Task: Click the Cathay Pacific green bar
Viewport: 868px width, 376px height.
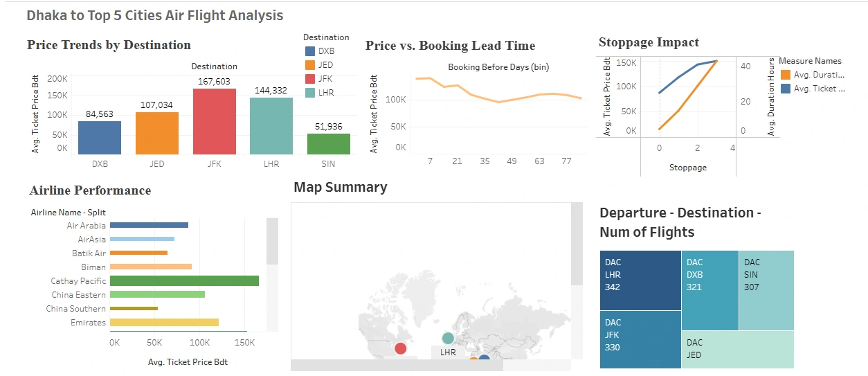Action: (184, 280)
